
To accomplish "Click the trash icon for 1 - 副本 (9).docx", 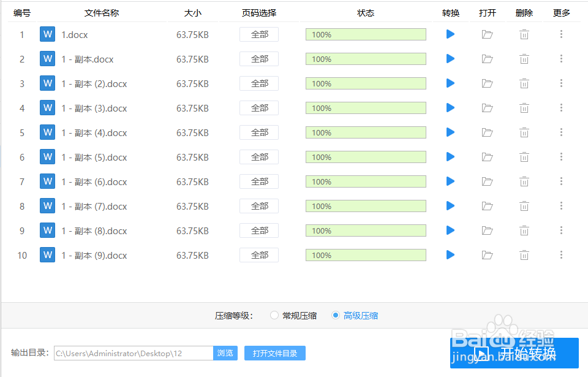I will click(524, 255).
